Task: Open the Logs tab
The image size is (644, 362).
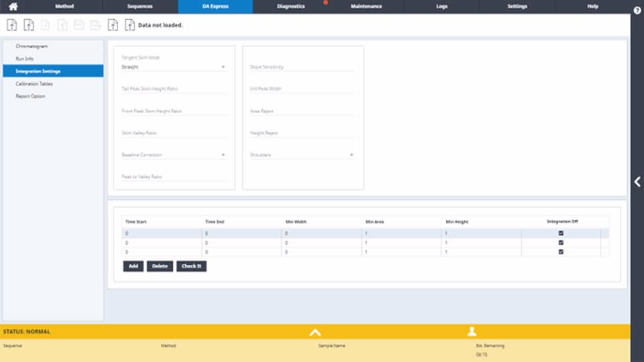Action: [x=442, y=7]
